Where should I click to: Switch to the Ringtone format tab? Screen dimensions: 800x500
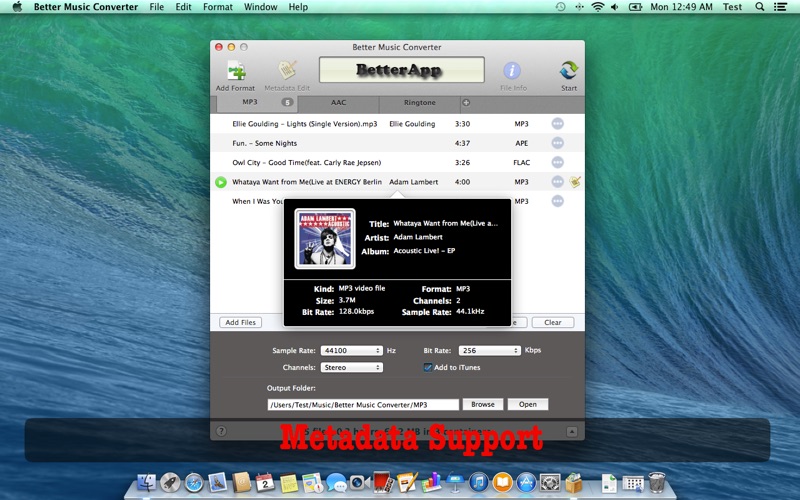point(419,103)
